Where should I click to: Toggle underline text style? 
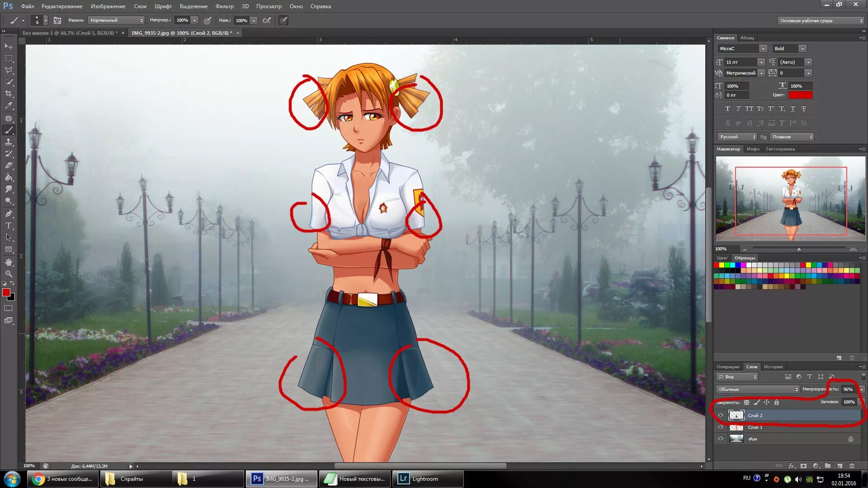793,108
